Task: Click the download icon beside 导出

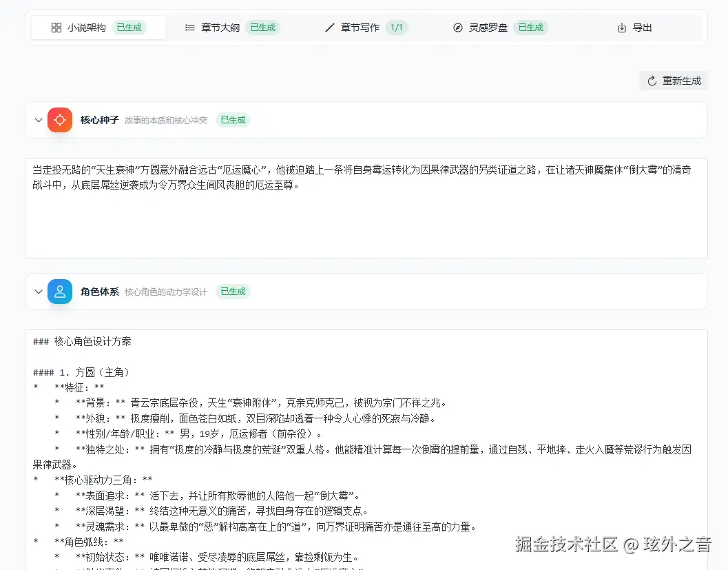Action: 621,28
